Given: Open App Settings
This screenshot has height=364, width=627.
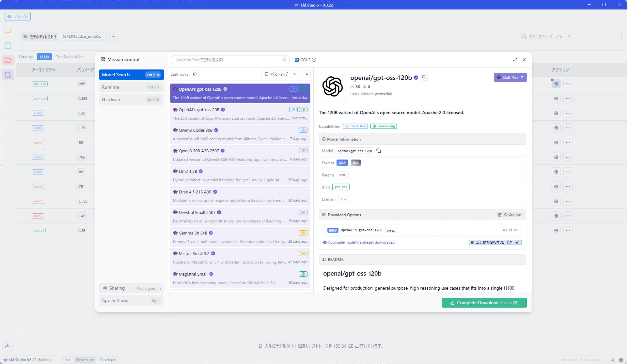Looking at the screenshot, I should coord(131,300).
